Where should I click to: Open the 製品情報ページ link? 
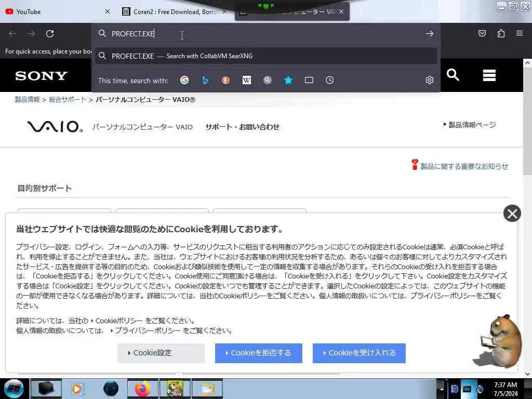click(472, 125)
